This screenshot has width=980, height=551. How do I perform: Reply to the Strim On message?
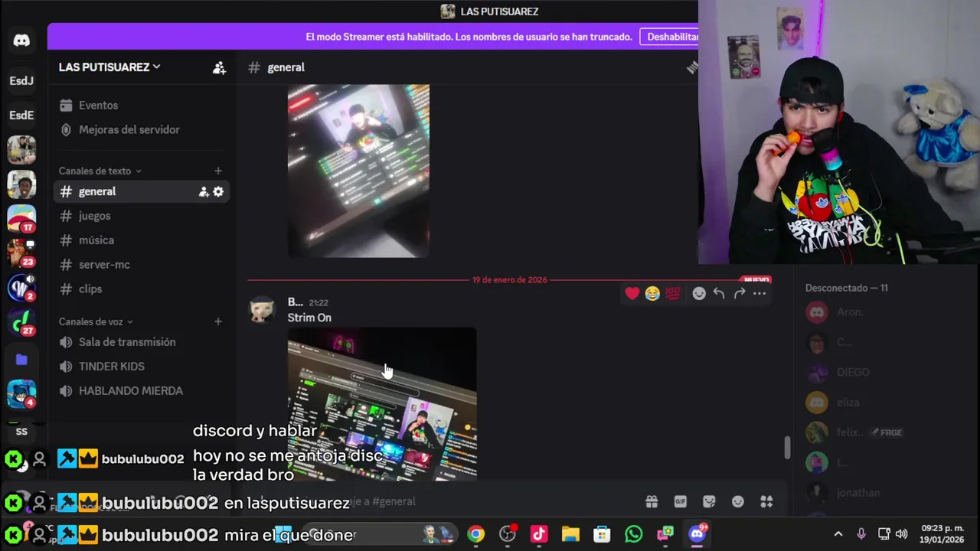[x=719, y=293]
